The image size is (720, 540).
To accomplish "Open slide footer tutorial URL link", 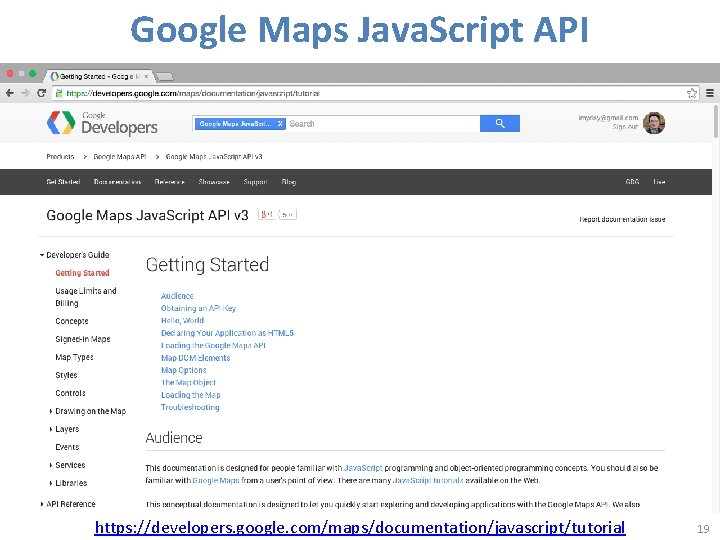I will pyautogui.click(x=360, y=527).
